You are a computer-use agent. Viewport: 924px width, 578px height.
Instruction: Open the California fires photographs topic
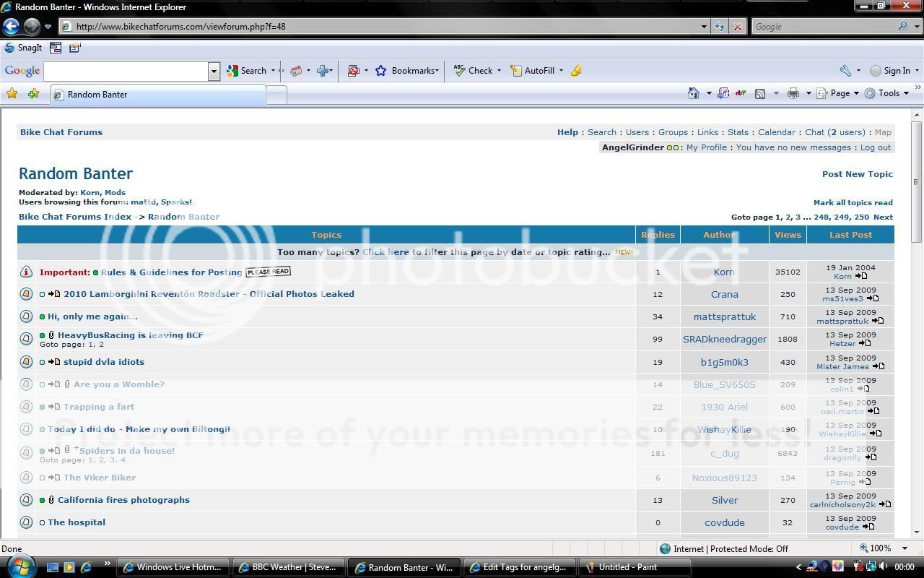123,500
